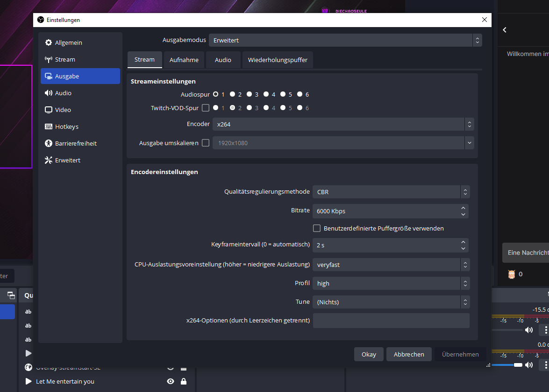This screenshot has height=392, width=549.
Task: Switch to the Aufnahme tab
Action: [184, 60]
